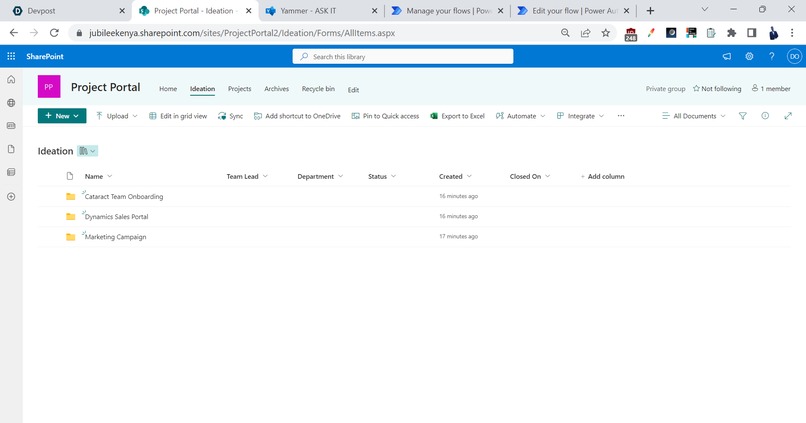
Task: Expand content to full screen arrow icon
Action: point(788,116)
